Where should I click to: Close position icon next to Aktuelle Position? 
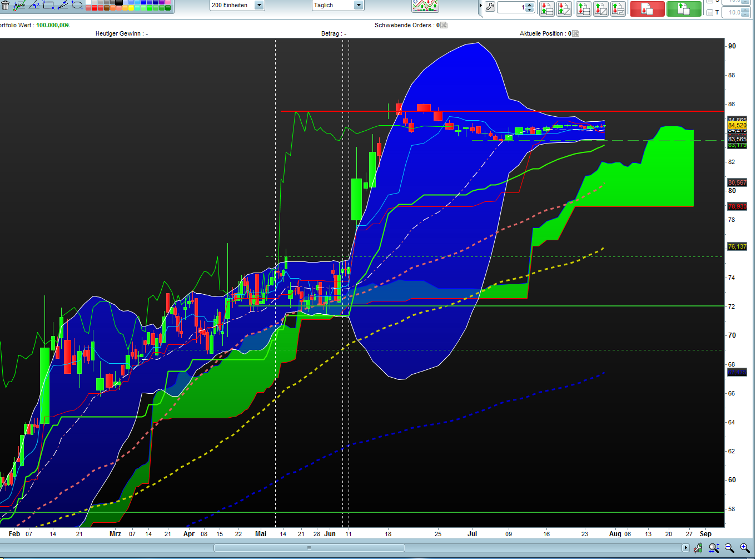(576, 33)
